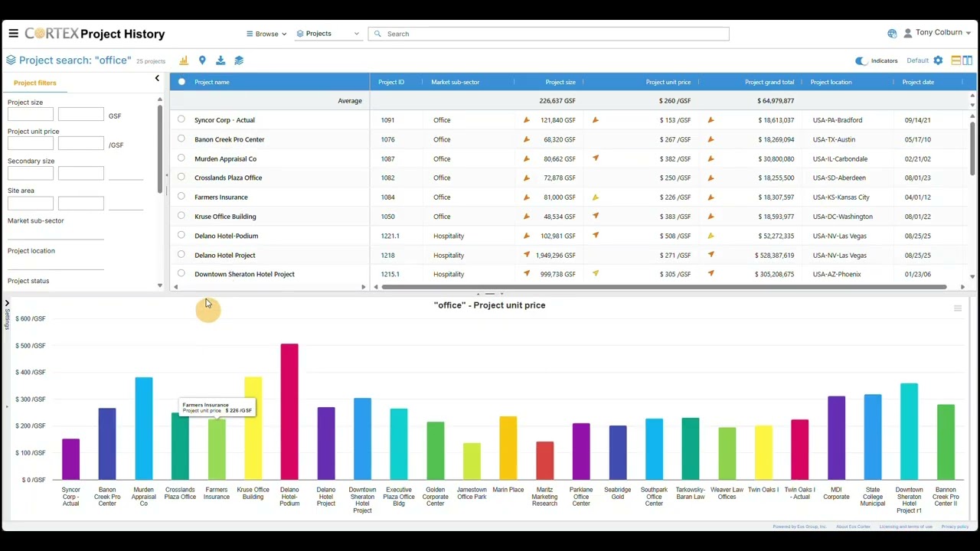Select the Delano Hotel-Podium row radio
The image size is (980, 551).
click(181, 235)
